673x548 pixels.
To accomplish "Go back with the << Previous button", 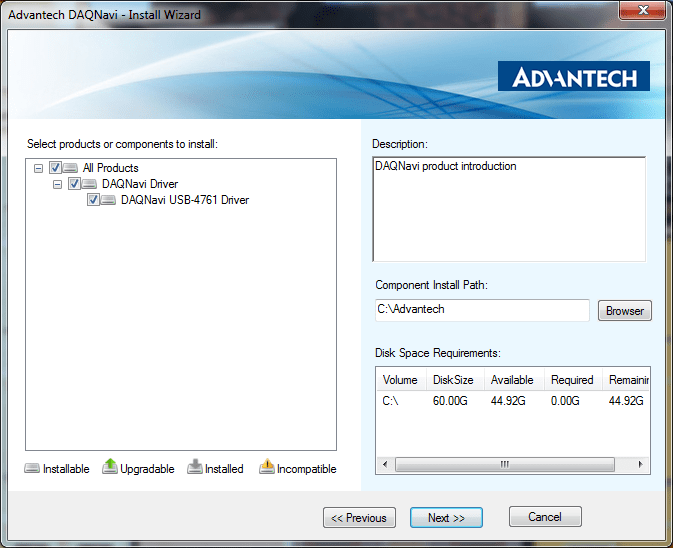I will click(x=359, y=518).
